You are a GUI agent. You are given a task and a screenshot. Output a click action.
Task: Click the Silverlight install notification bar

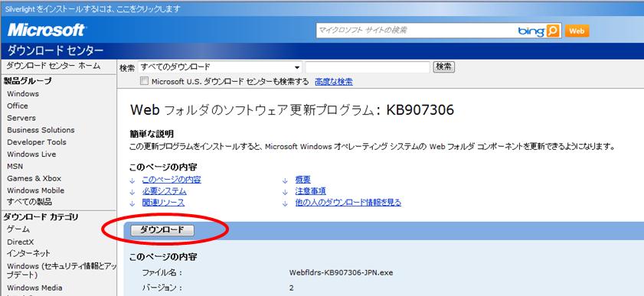[322, 8]
